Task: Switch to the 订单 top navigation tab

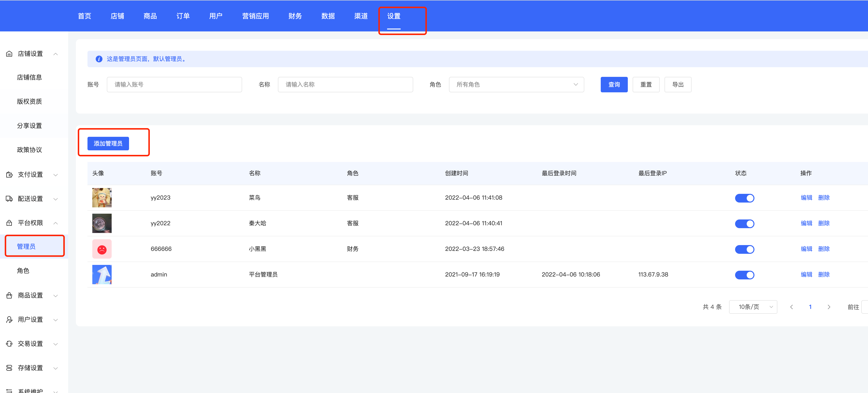Action: pyautogui.click(x=183, y=16)
